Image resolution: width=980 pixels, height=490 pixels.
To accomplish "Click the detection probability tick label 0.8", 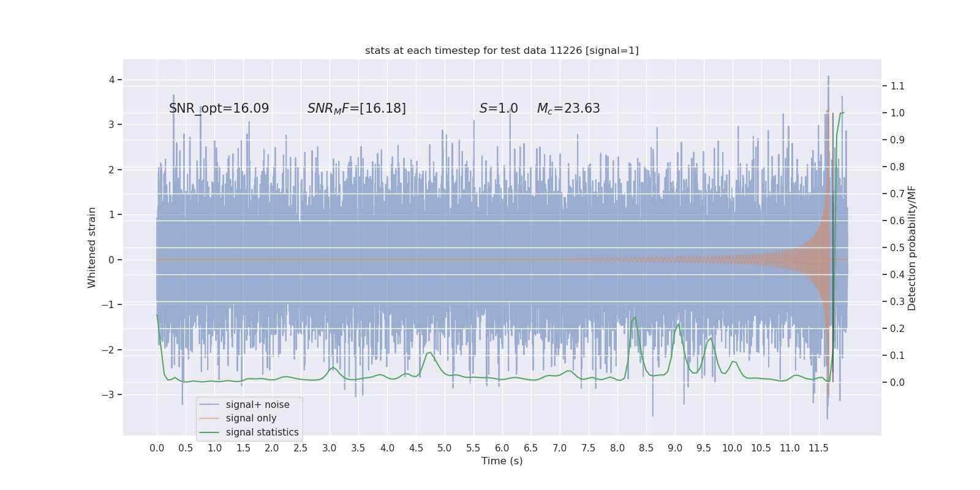I will click(x=897, y=167).
